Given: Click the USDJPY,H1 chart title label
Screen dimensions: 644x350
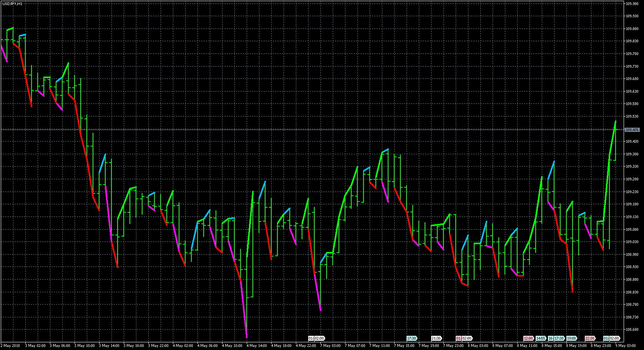Looking at the screenshot, I should [12, 3].
